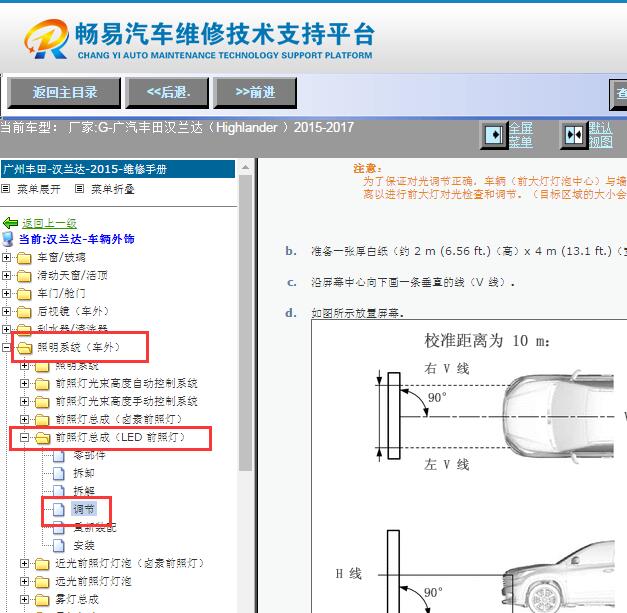Select 前照灯总成（LED 前照灯） in the tree
The height and width of the screenshot is (613, 627).
point(120,437)
